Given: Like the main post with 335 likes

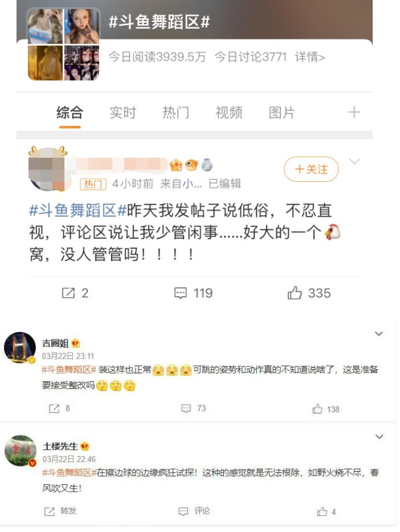Looking at the screenshot, I should point(295,292).
